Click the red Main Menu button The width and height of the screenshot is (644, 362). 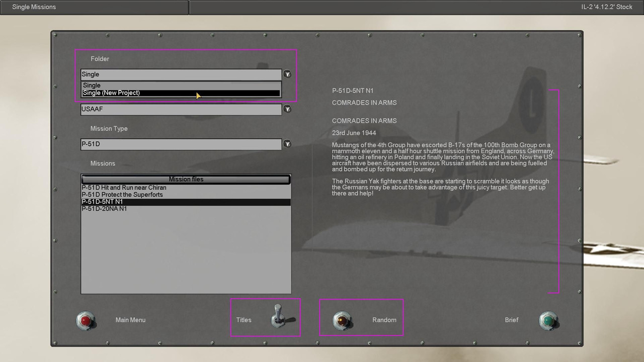pos(86,320)
